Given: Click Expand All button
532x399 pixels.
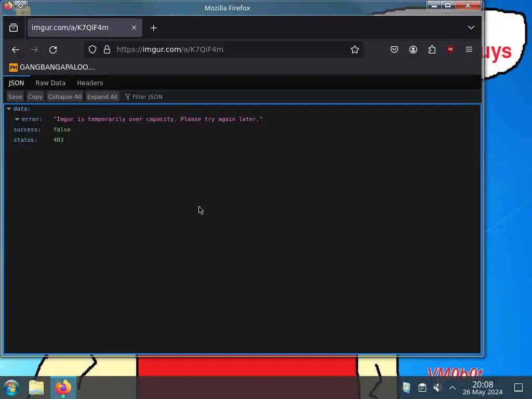Looking at the screenshot, I should [102, 97].
